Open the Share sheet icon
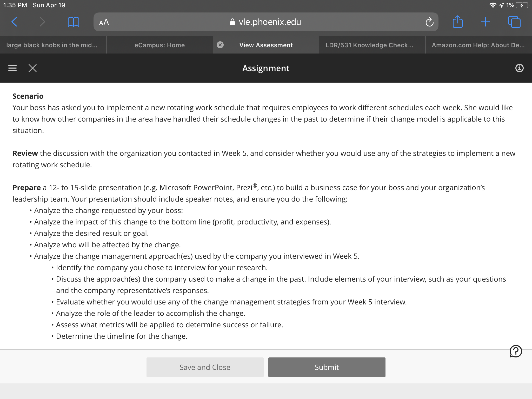This screenshot has height=399, width=532. [457, 22]
